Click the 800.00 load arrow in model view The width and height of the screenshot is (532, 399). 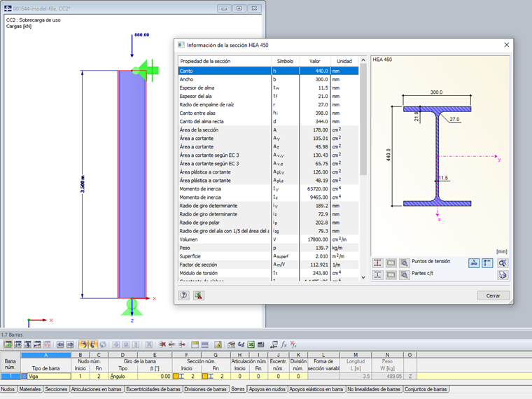click(132, 45)
